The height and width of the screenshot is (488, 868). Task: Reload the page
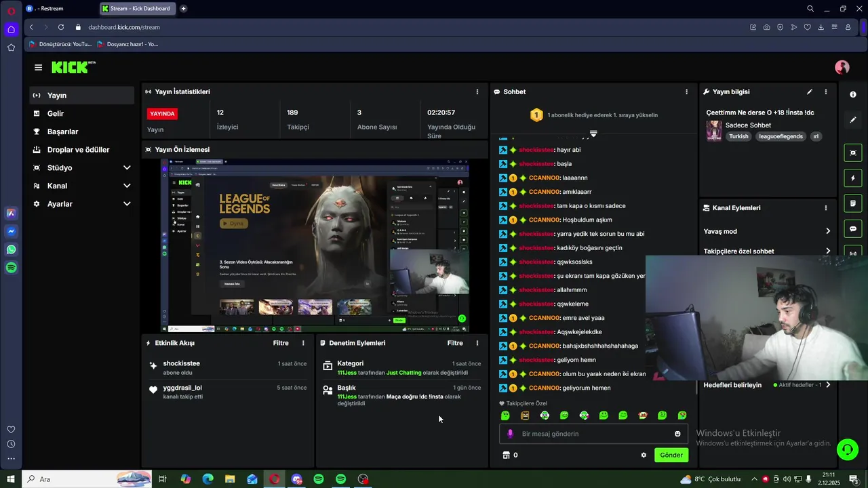click(61, 27)
